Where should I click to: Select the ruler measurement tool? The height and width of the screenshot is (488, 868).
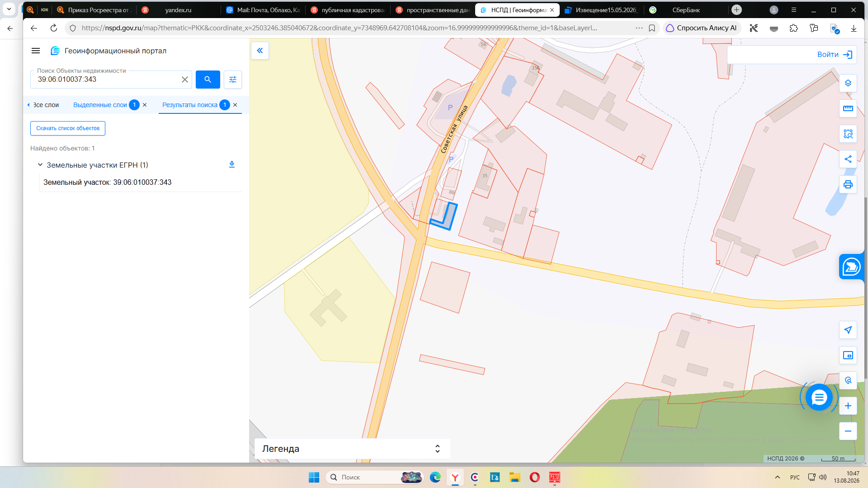pos(848,108)
